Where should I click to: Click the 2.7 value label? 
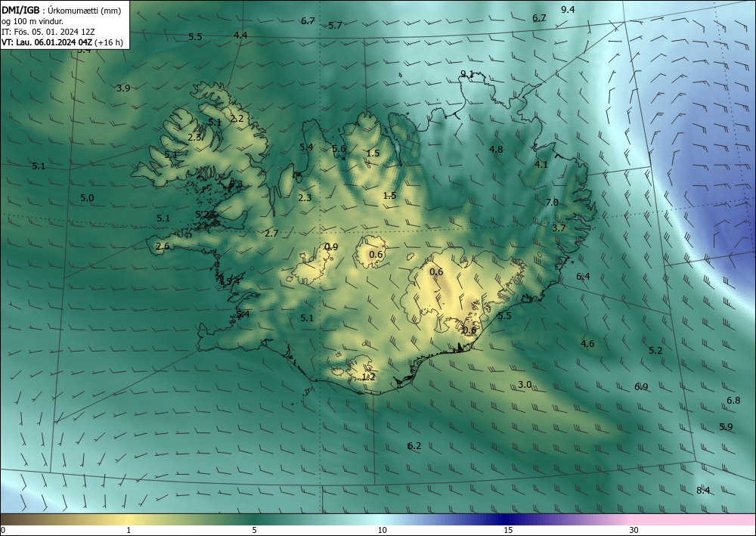271,234
